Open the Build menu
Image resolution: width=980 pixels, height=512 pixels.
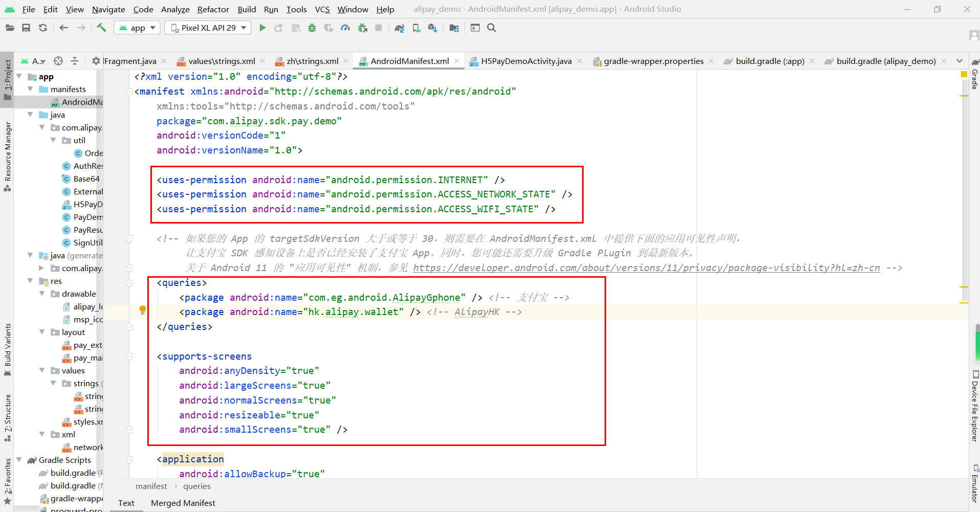click(x=247, y=9)
